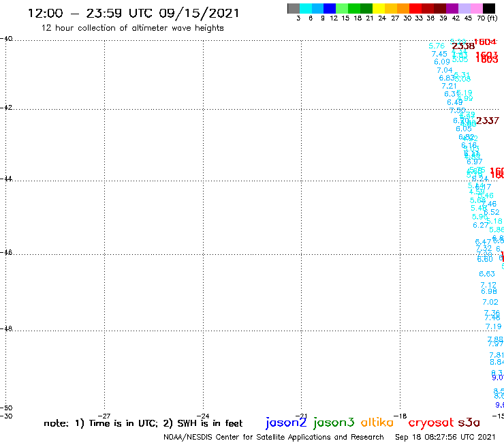The image size is (504, 443).
Task: Click the latitude label '-48'
Action: pyautogui.click(x=6, y=329)
